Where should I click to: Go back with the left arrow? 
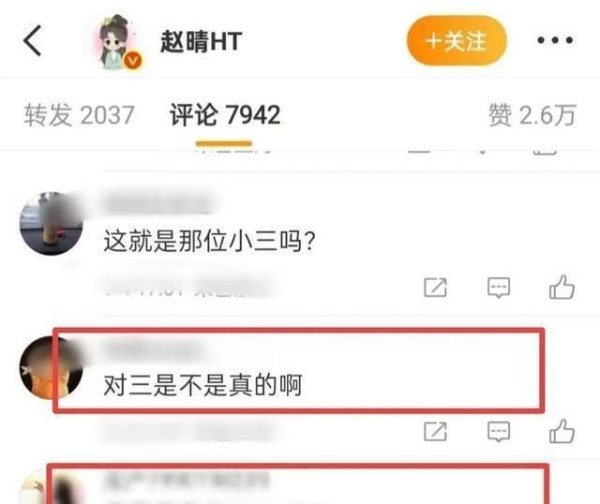(33, 41)
